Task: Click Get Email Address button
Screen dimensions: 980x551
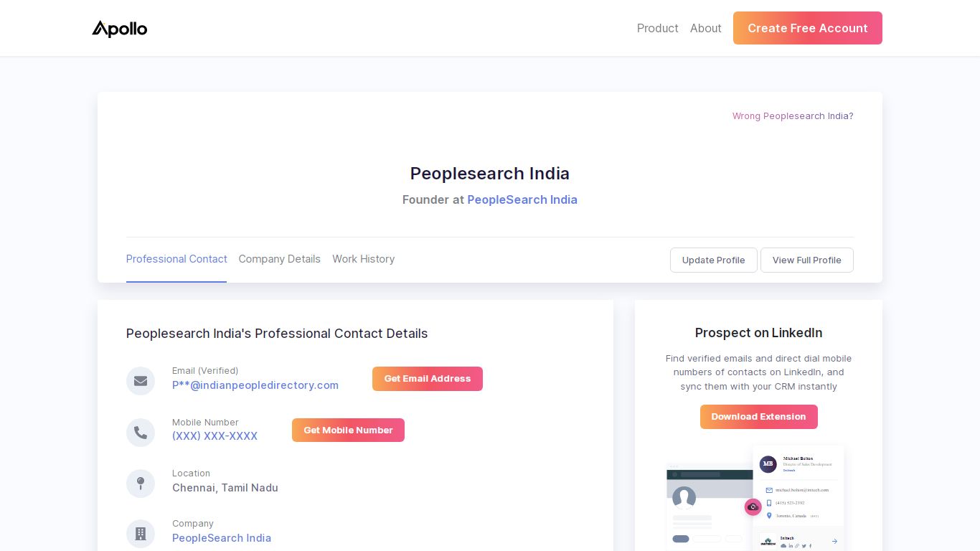Action: (x=428, y=379)
